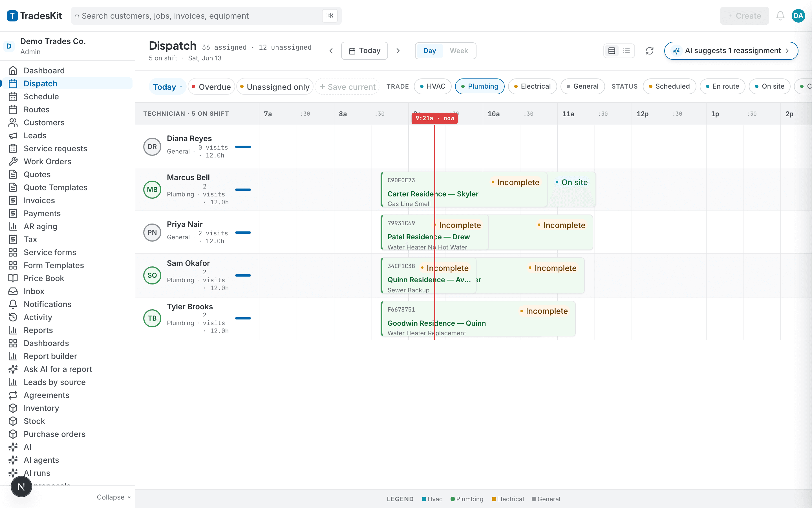Open Routes in sidebar
The height and width of the screenshot is (508, 812).
pos(67,110)
